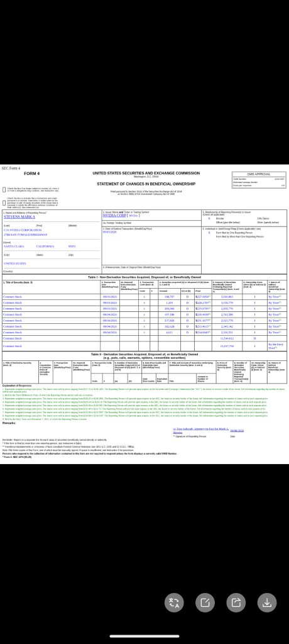The image size is (289, 644).
Task: Click the NVDA ticker symbol link
Action: coord(134,215)
